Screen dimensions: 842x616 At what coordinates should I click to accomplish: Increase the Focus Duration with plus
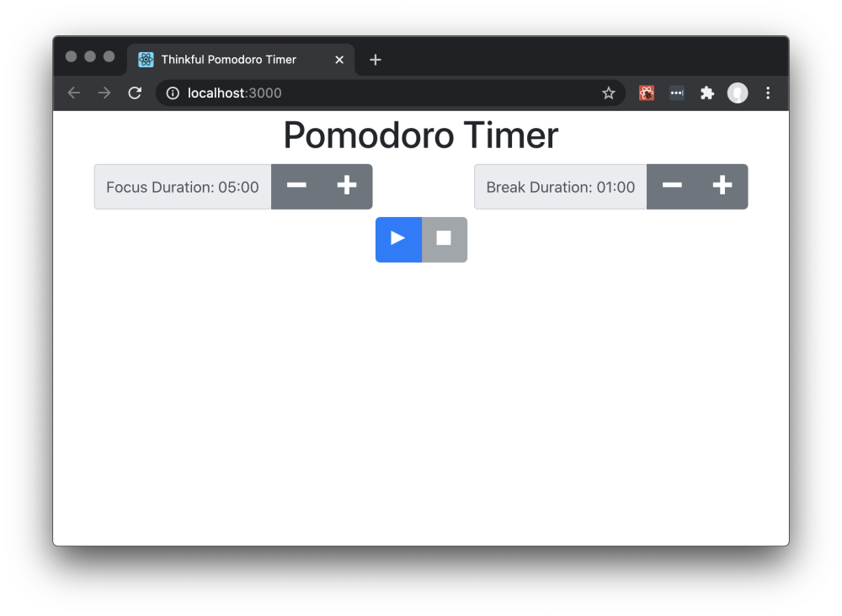(347, 186)
